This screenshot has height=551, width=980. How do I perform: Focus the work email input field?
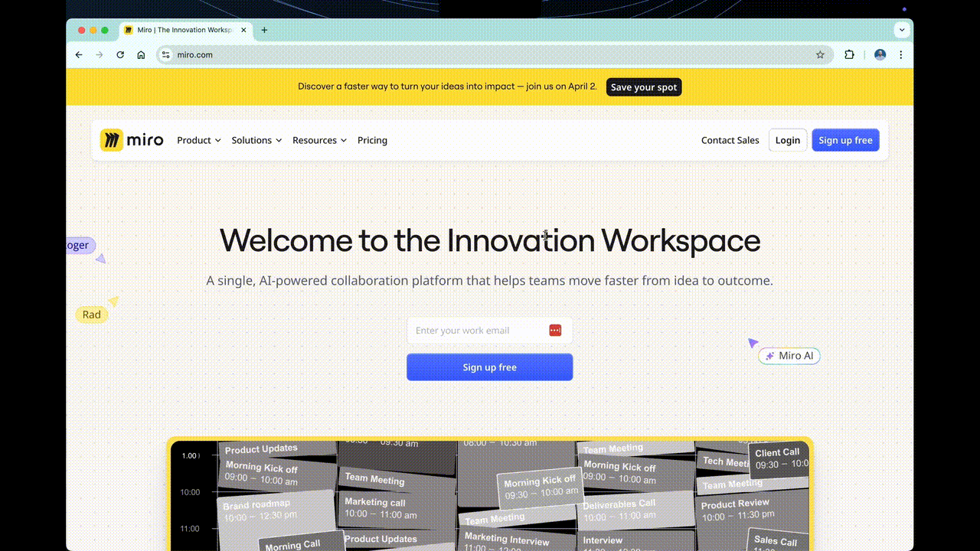[x=490, y=331]
